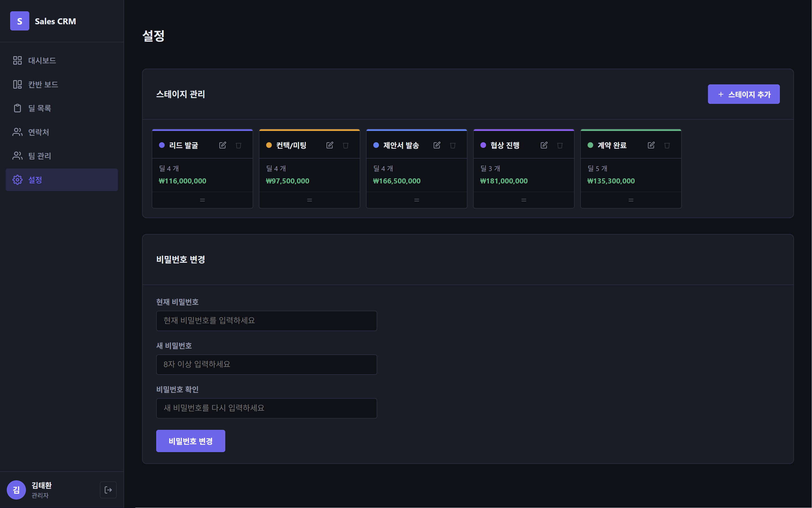The height and width of the screenshot is (508, 812).
Task: Delete the 리드 발굴 stage
Action: pos(239,145)
